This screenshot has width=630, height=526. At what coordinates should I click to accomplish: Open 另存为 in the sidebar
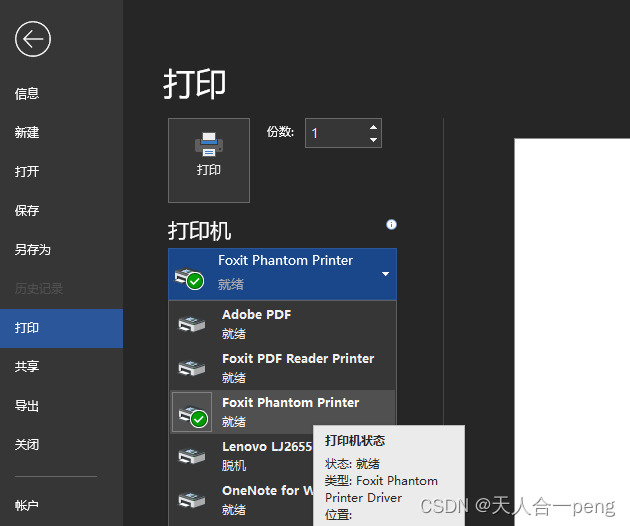click(33, 250)
